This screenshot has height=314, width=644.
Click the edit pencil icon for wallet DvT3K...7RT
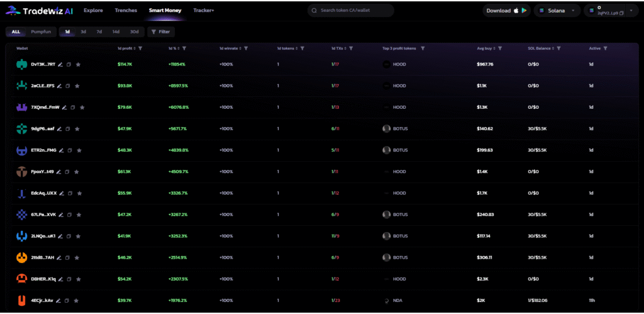click(59, 64)
